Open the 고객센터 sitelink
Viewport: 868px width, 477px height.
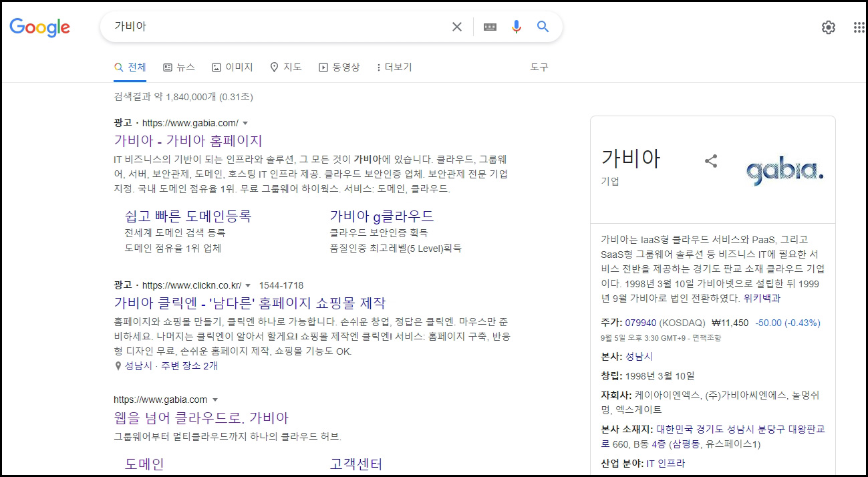click(x=355, y=464)
